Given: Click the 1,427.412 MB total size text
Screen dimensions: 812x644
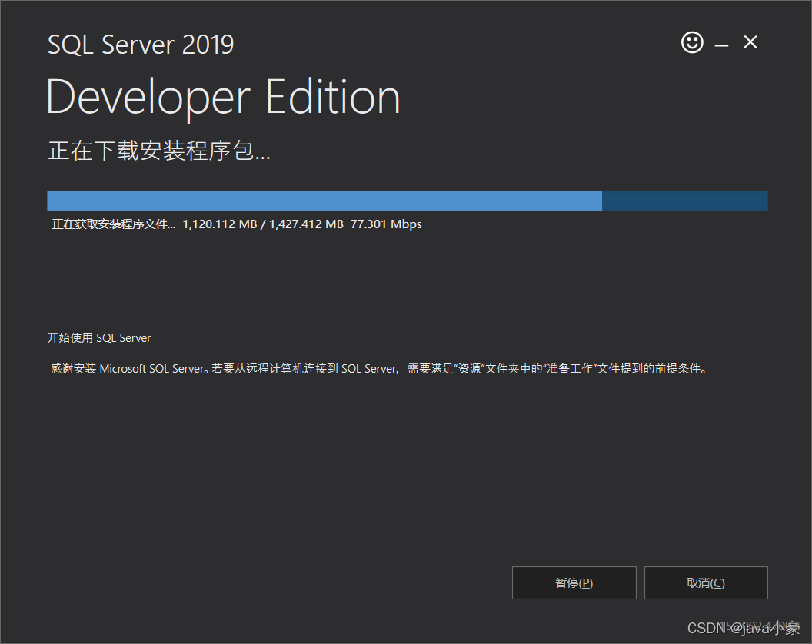Looking at the screenshot, I should pos(306,224).
